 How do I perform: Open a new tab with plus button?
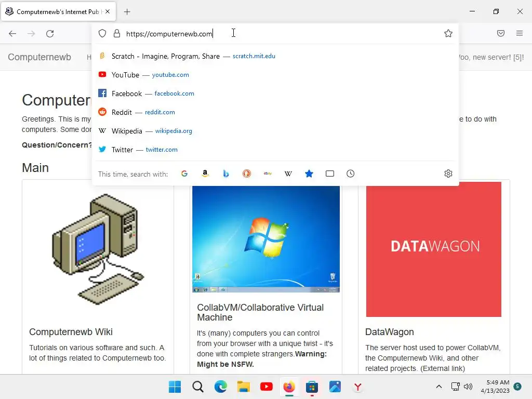(x=127, y=12)
